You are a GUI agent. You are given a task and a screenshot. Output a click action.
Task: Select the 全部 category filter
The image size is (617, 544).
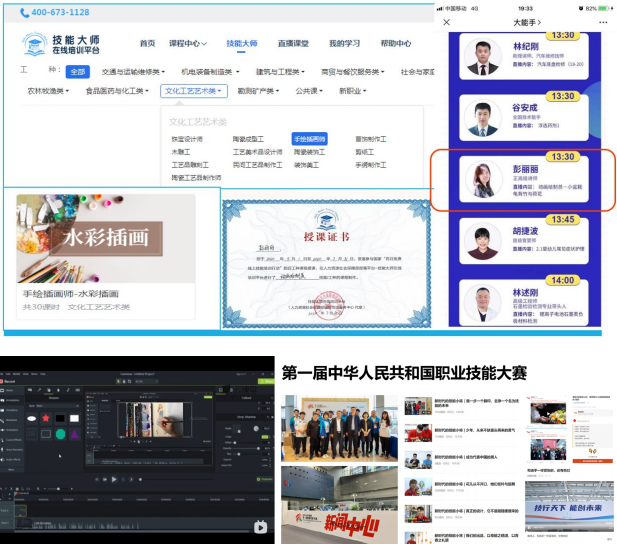(77, 72)
